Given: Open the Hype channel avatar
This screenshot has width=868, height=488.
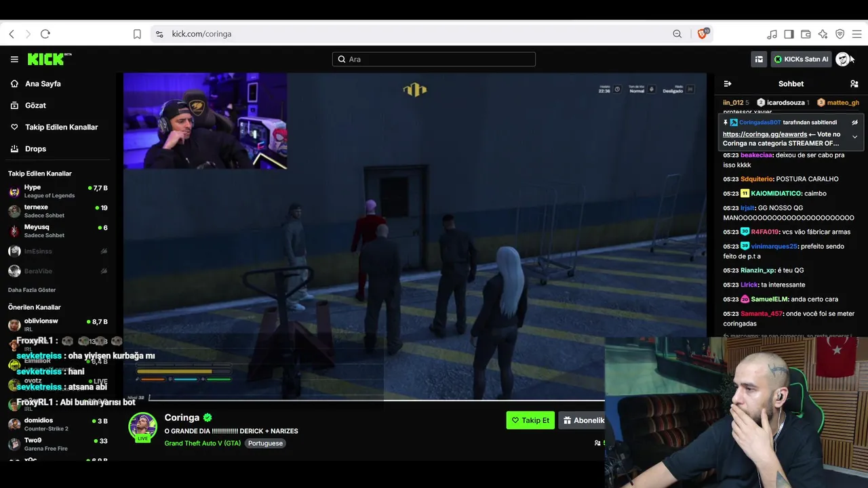Looking at the screenshot, I should (14, 191).
